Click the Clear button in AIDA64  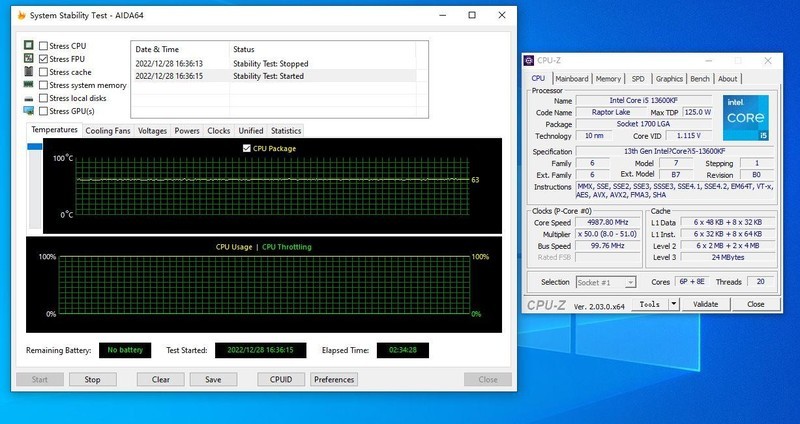point(161,380)
